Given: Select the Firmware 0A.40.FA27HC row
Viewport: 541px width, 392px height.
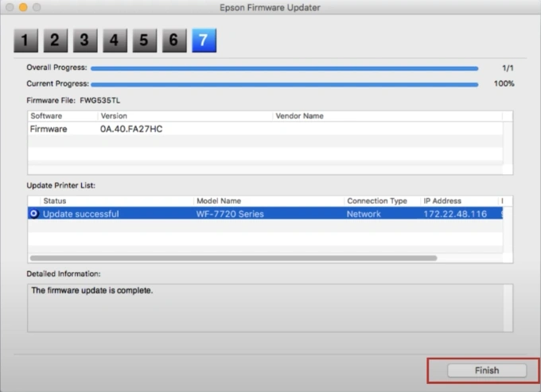Looking at the screenshot, I should click(x=131, y=129).
